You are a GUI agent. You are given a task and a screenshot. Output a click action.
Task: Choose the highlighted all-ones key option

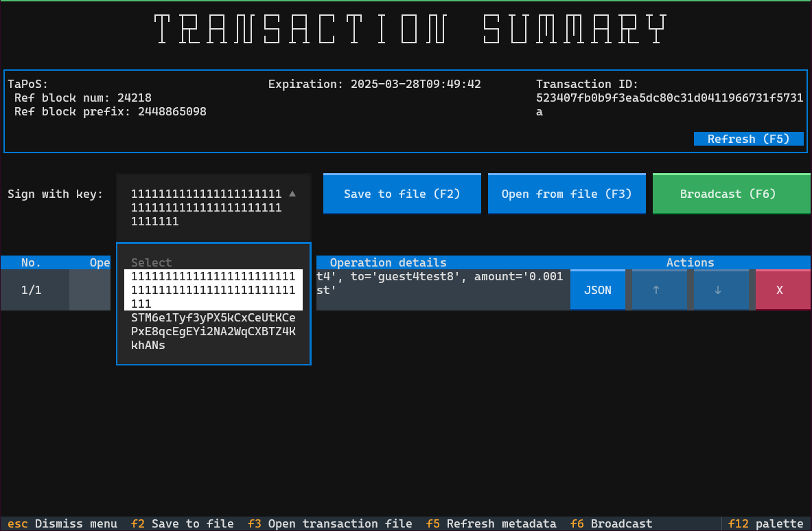pos(213,290)
